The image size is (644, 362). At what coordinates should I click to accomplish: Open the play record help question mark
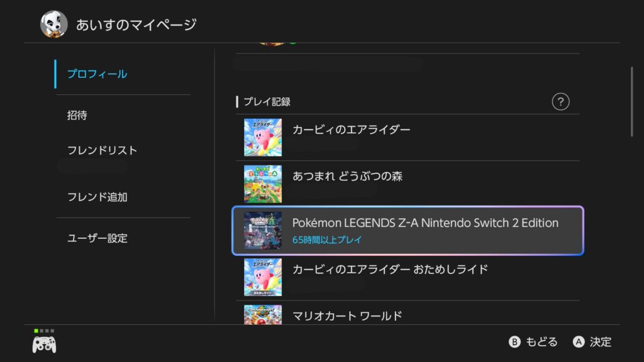pyautogui.click(x=560, y=102)
